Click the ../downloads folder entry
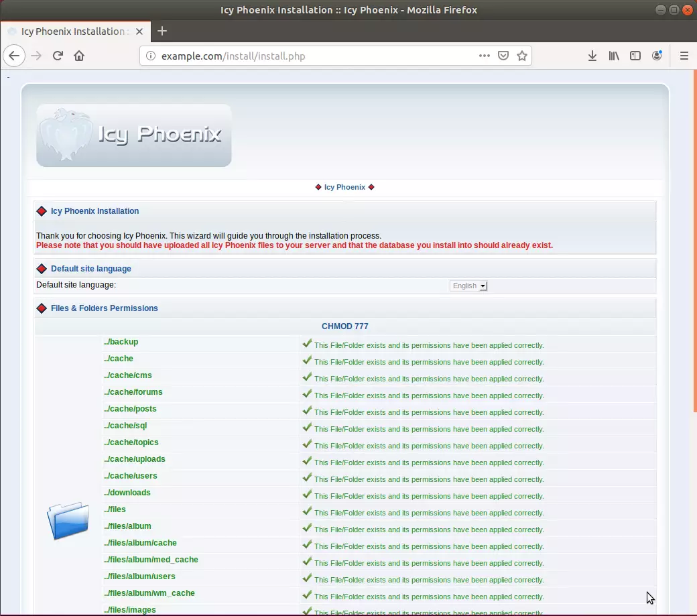This screenshot has width=697, height=616. click(x=127, y=493)
